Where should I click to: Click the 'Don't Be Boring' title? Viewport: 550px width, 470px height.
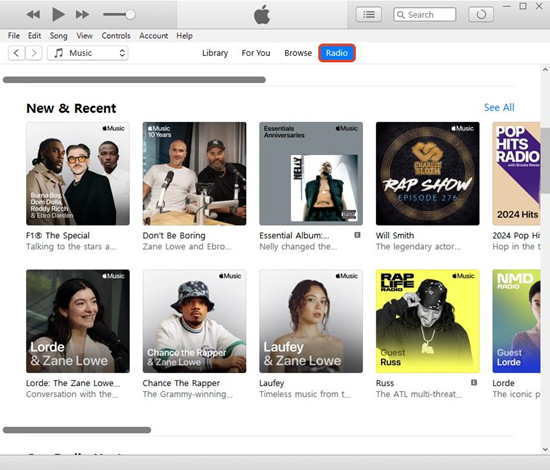[174, 235]
